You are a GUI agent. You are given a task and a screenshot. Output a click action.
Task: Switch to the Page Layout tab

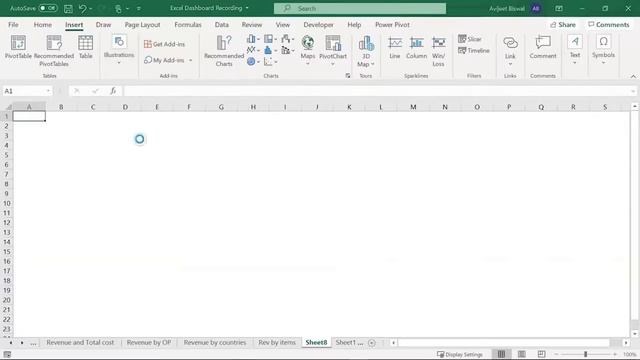point(142,25)
